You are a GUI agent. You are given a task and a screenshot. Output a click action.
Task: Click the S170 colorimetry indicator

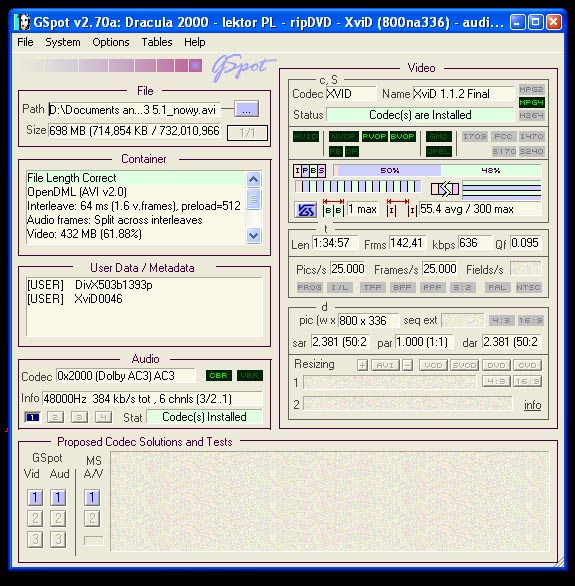coord(504,151)
